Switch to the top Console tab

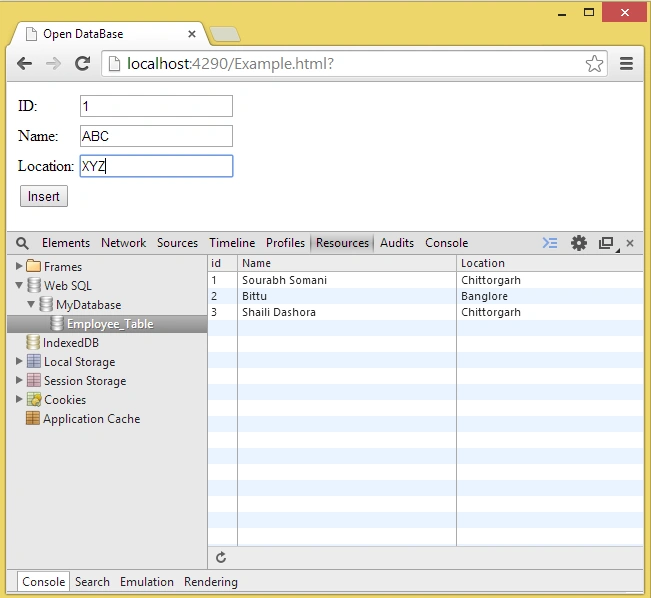446,243
